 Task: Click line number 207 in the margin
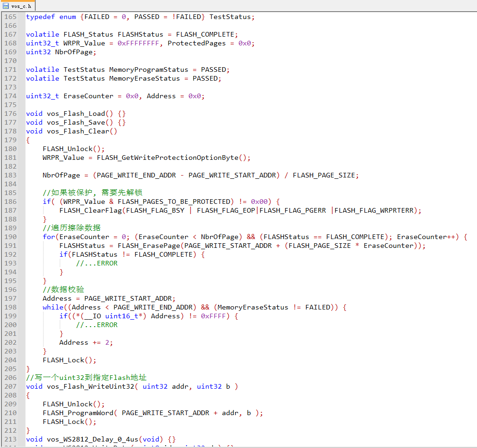10,386
